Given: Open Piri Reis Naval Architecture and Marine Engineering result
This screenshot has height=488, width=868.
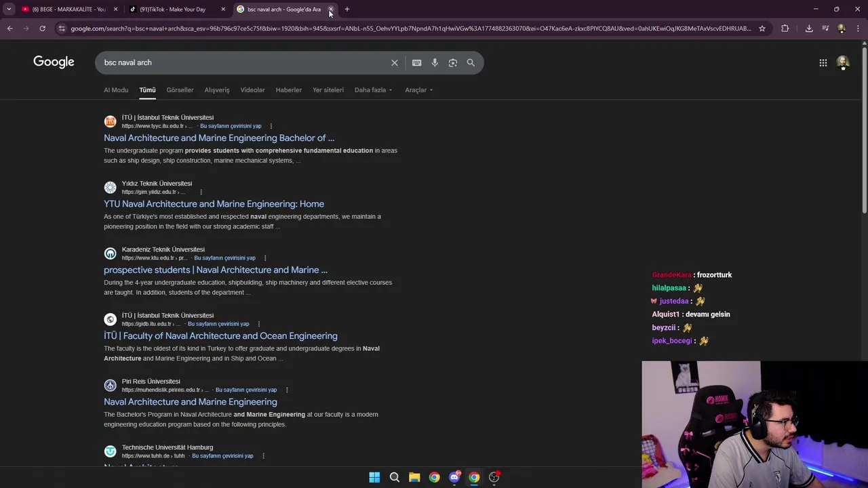Looking at the screenshot, I should pos(191,402).
